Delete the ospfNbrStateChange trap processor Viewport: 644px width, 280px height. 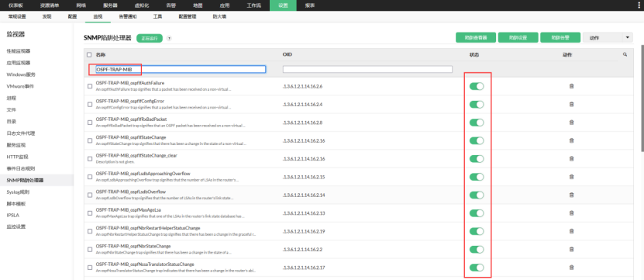571,249
